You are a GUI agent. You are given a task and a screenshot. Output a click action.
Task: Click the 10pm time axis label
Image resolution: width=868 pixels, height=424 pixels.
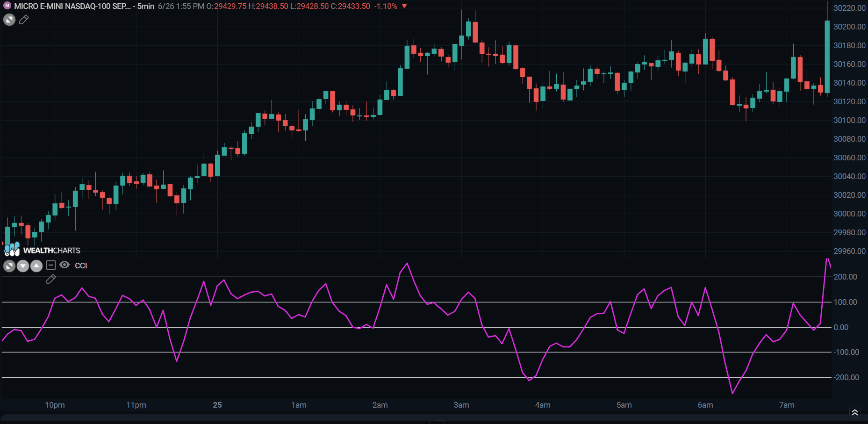tap(55, 405)
